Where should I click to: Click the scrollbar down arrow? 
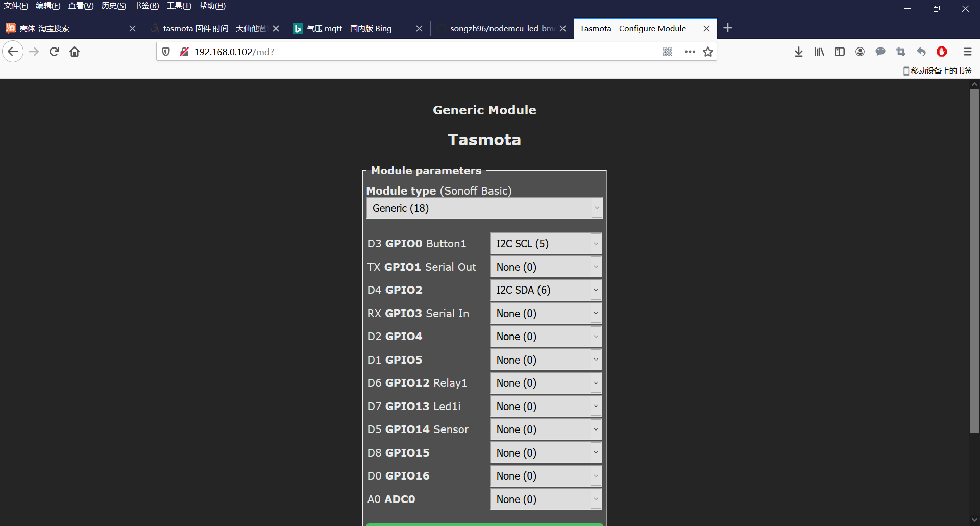(x=974, y=520)
